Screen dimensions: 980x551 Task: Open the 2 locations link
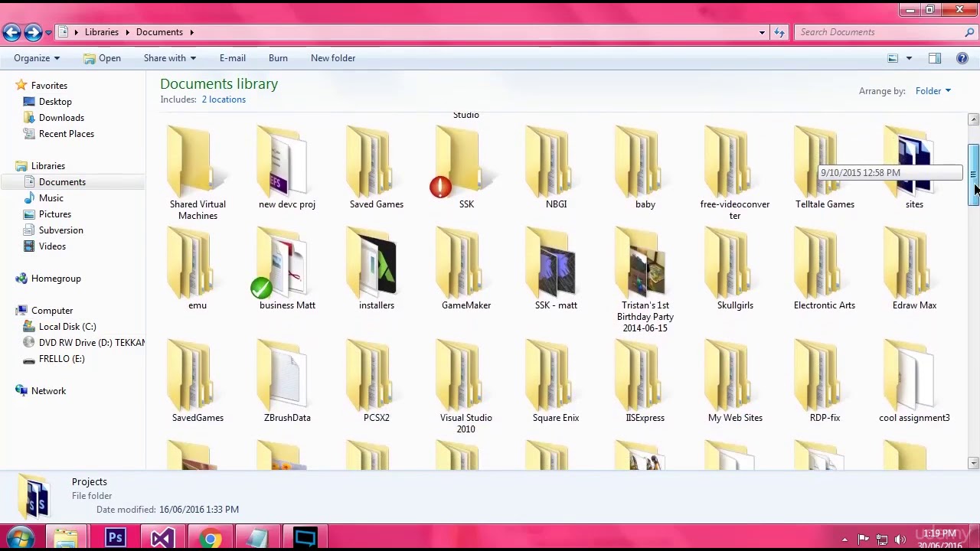coord(224,99)
